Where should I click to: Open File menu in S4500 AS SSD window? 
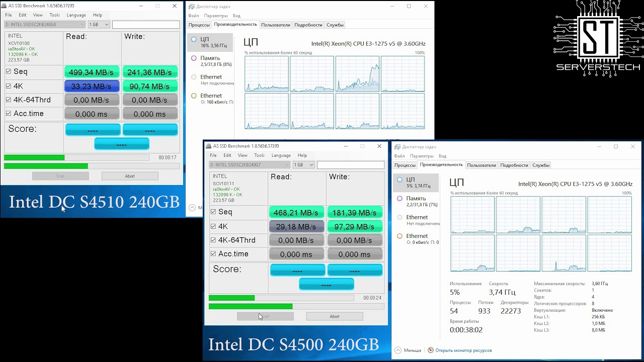(x=213, y=155)
